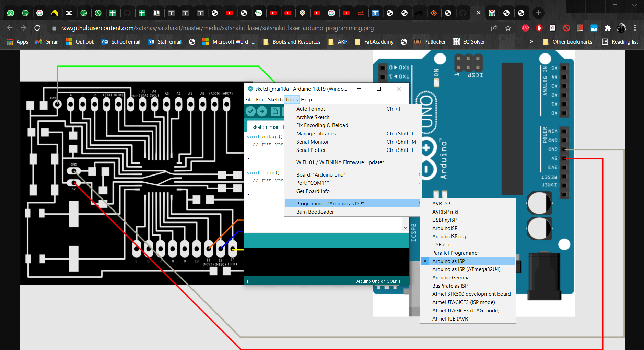
Task: Open the Extensions puzzle piece menu
Action: (608, 28)
